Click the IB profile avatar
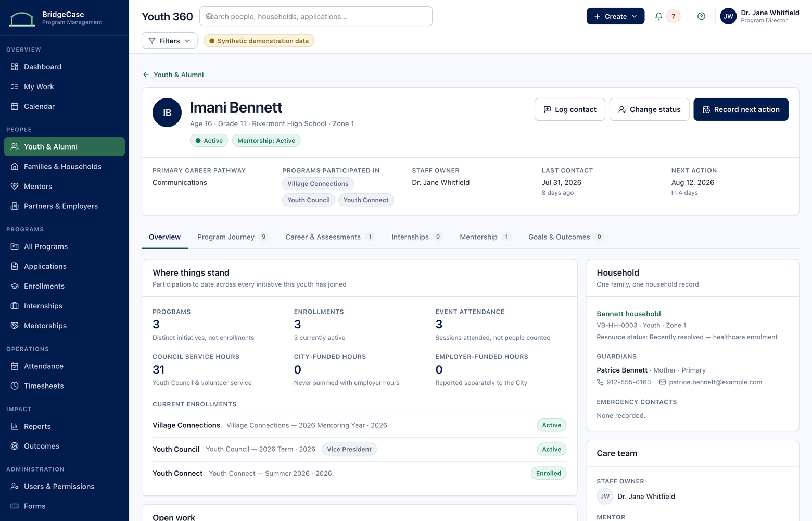The width and height of the screenshot is (812, 521). (x=167, y=113)
